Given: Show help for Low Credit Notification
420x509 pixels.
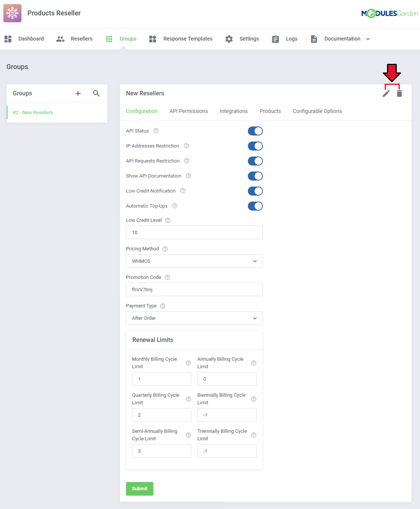Looking at the screenshot, I should [x=183, y=191].
